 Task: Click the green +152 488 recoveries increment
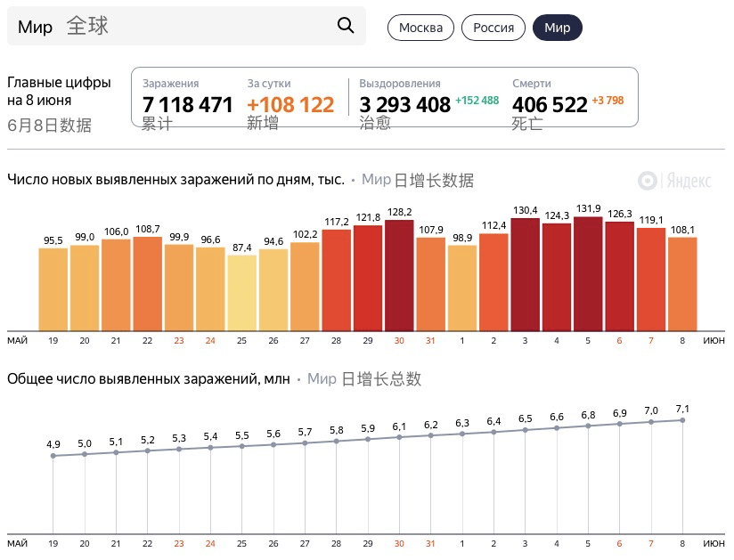tap(477, 101)
